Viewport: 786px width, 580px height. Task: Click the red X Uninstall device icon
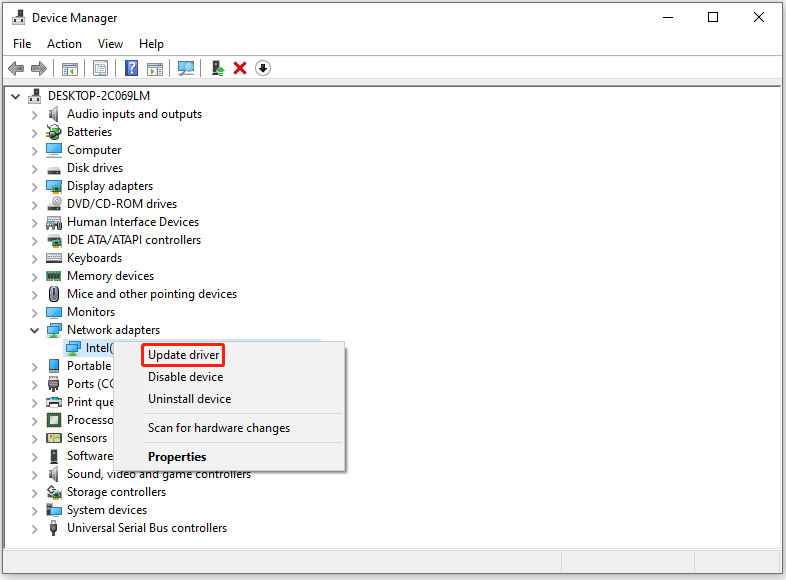pos(240,68)
